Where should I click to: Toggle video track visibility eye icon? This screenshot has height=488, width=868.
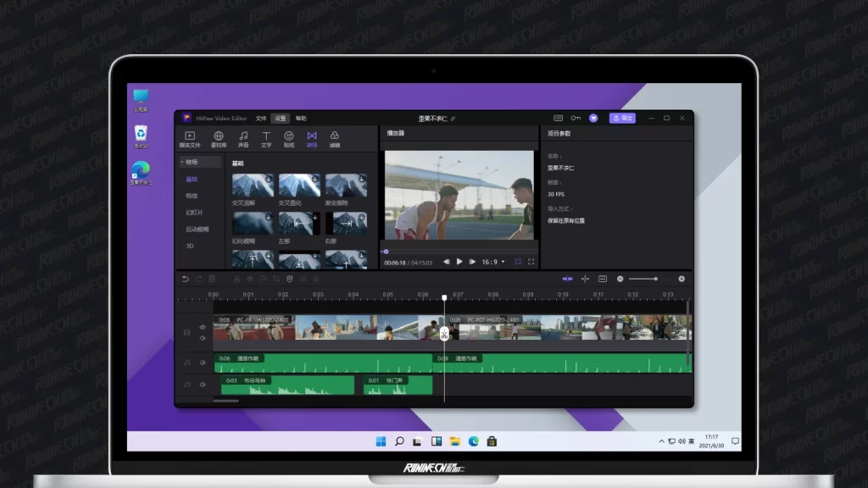click(x=203, y=327)
